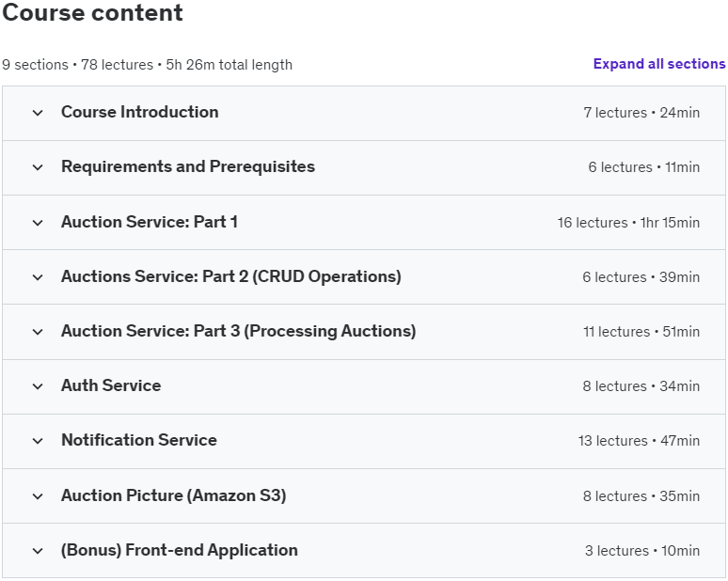The height and width of the screenshot is (581, 728).
Task: Open the Auth Service section title
Action: coord(111,385)
